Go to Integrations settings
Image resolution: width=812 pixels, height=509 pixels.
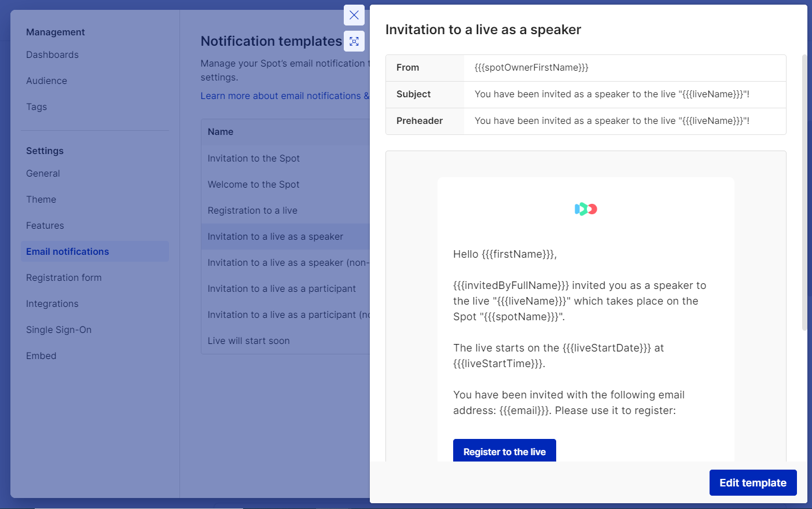(52, 304)
